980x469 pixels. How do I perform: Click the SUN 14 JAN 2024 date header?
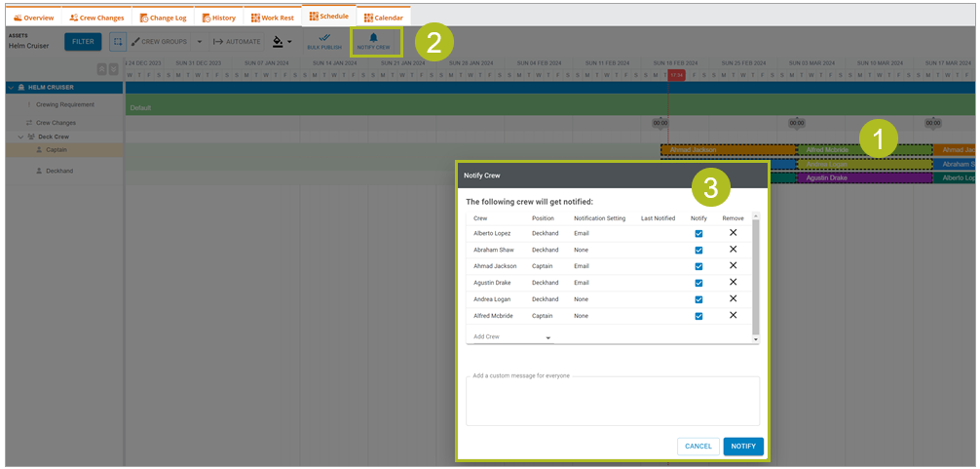click(336, 63)
